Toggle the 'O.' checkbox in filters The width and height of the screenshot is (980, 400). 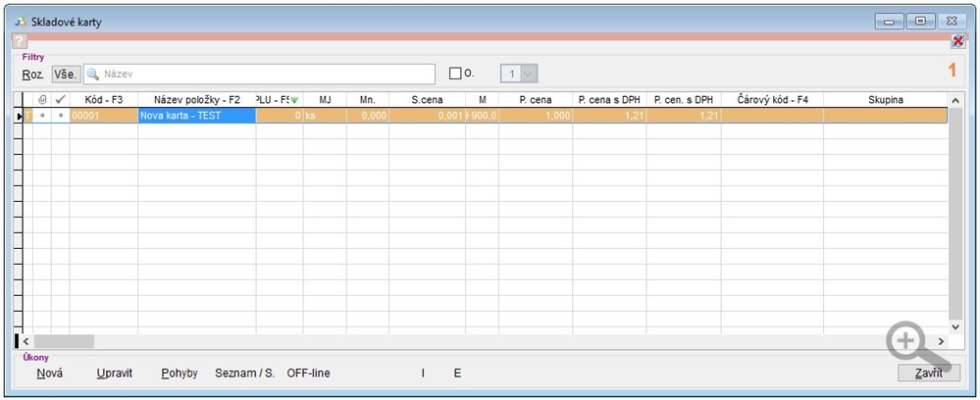point(455,74)
